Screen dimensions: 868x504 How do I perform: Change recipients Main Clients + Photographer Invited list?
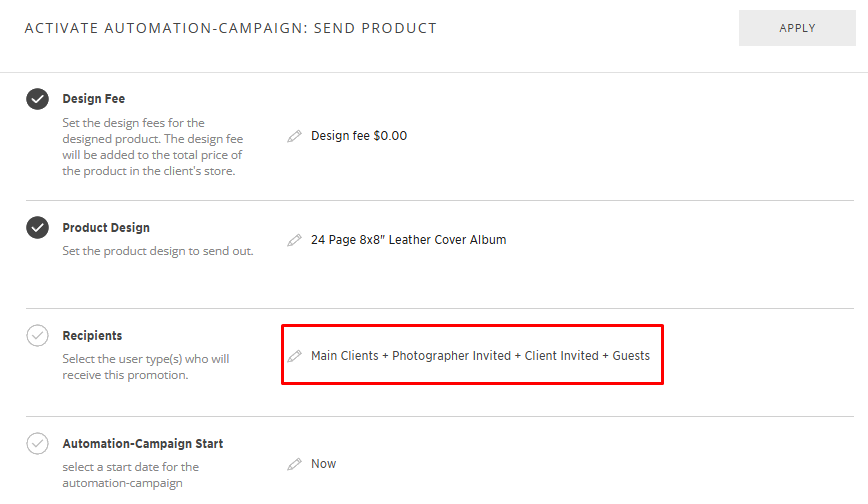[480, 356]
